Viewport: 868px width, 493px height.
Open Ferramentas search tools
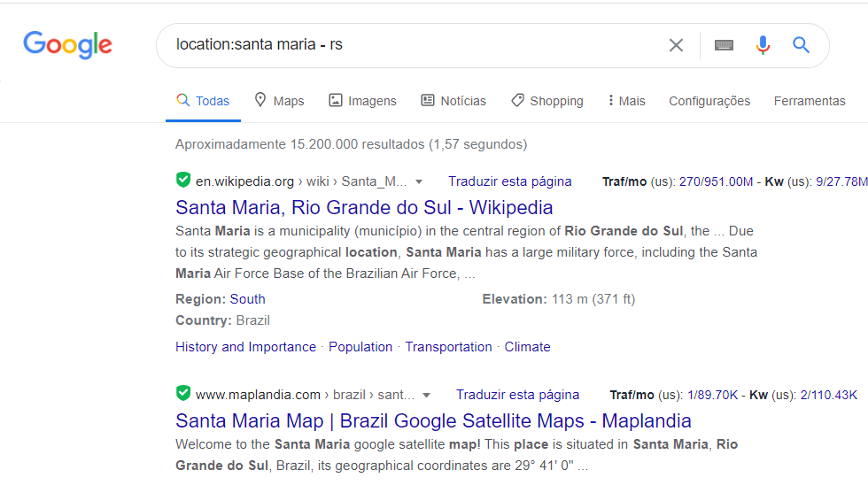coord(810,101)
